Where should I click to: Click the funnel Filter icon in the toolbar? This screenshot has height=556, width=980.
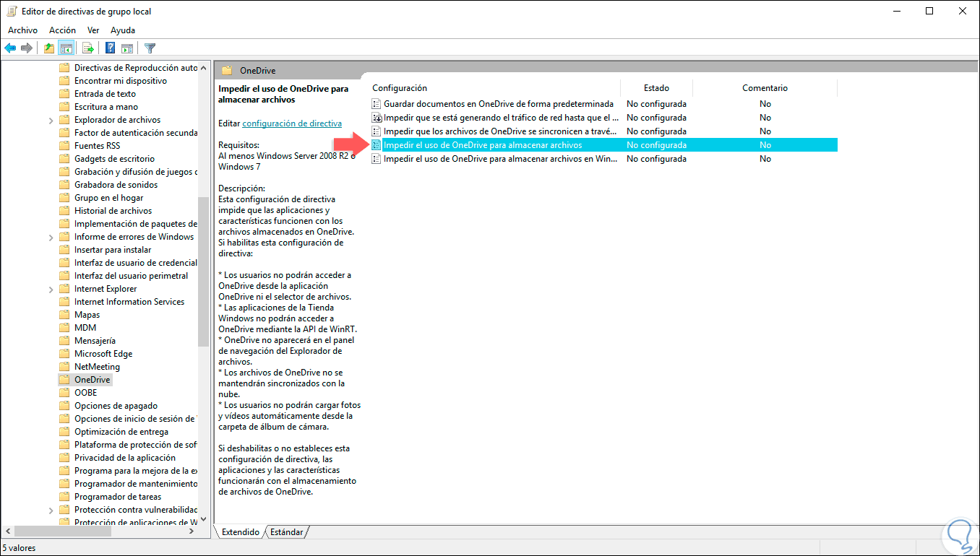pos(150,48)
